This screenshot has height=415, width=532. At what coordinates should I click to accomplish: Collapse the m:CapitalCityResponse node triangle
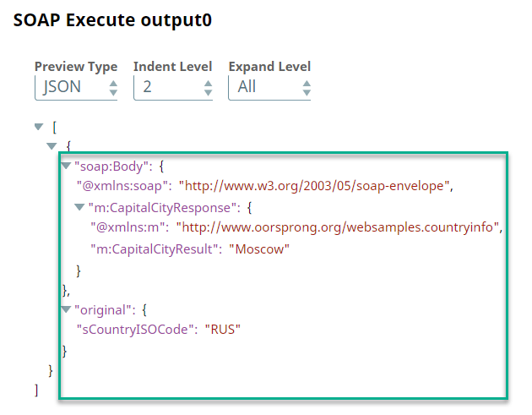[x=79, y=207]
